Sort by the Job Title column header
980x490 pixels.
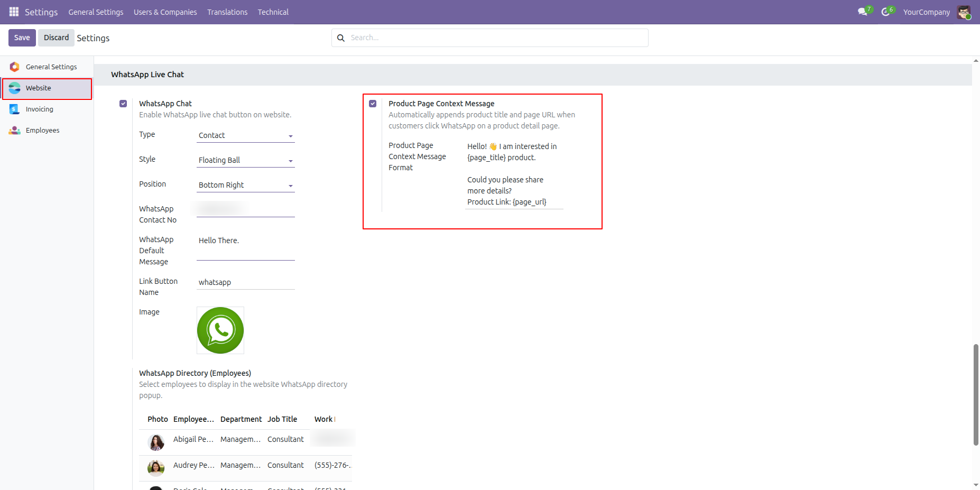click(282, 419)
